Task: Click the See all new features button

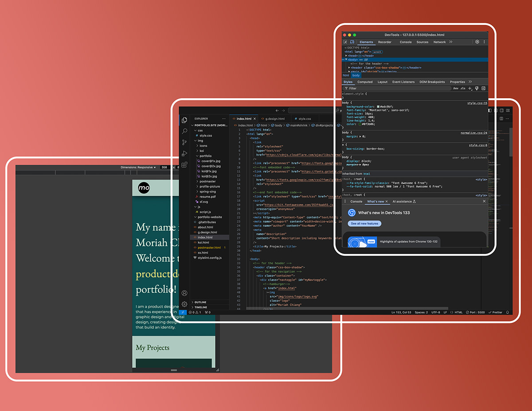Action: [x=364, y=224]
